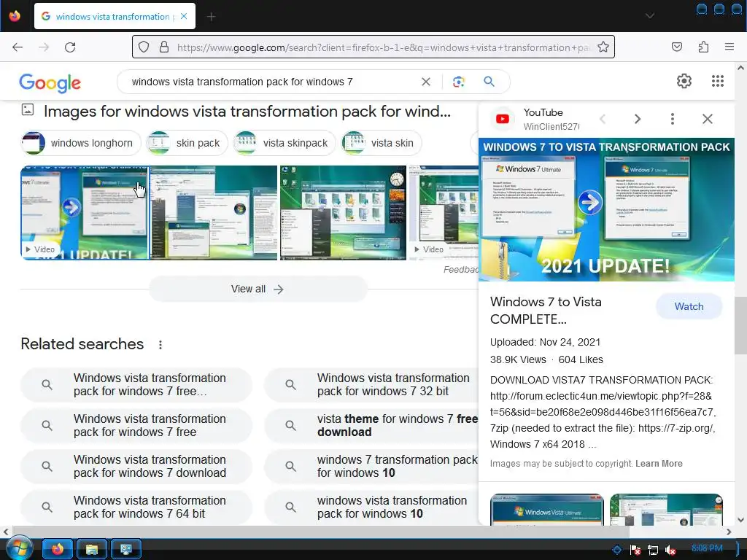Open the Save to Pocket icon
Viewport: 747px width, 560px height.
676,47
